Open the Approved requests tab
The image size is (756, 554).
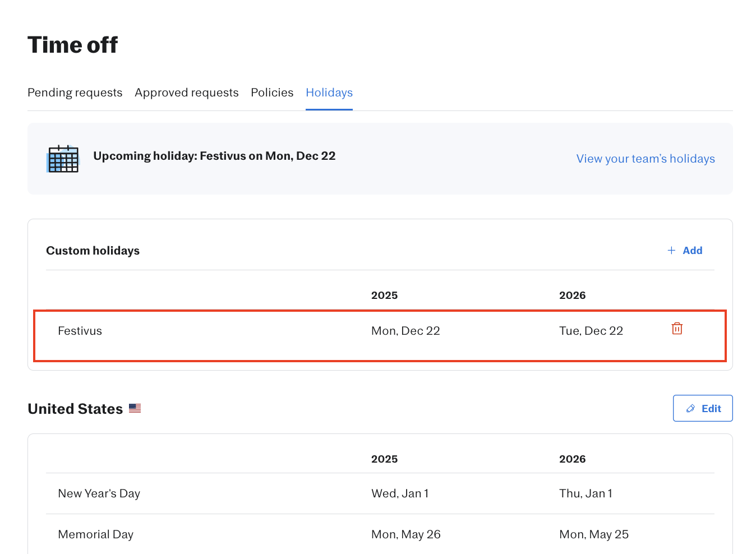186,93
